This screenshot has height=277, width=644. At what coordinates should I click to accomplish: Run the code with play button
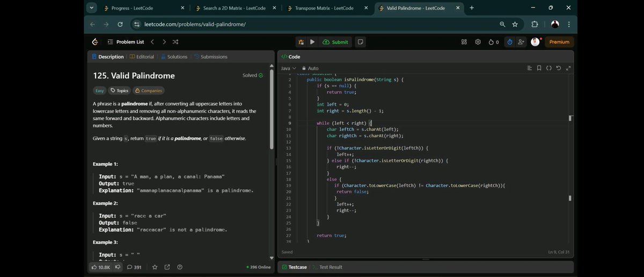pos(312,42)
